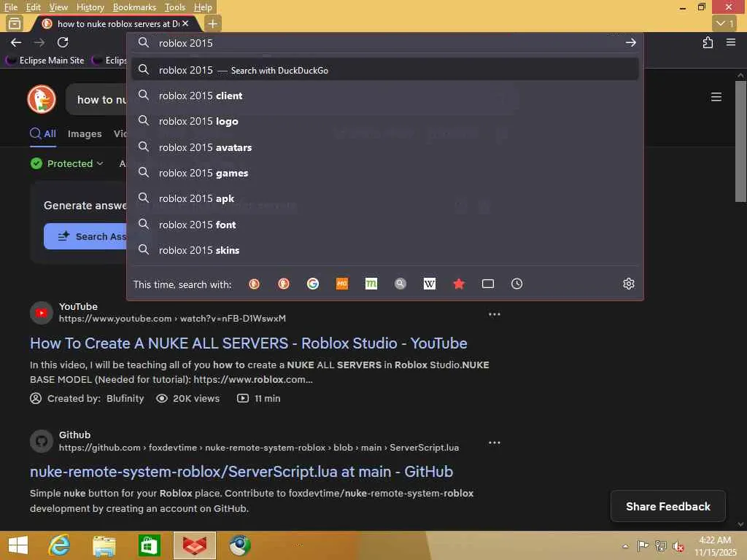Launch Internet Explorer from the taskbar
The image size is (747, 560).
click(x=59, y=545)
